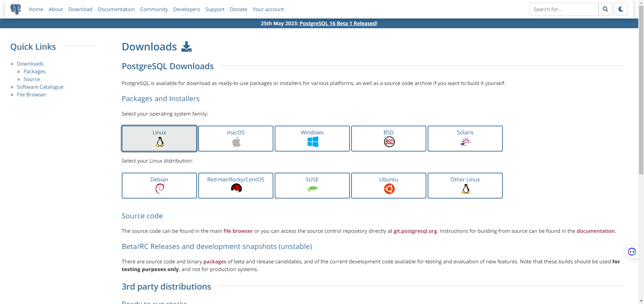Choose the SUSE chameleon logo
This screenshot has width=644, height=304.
313,189
